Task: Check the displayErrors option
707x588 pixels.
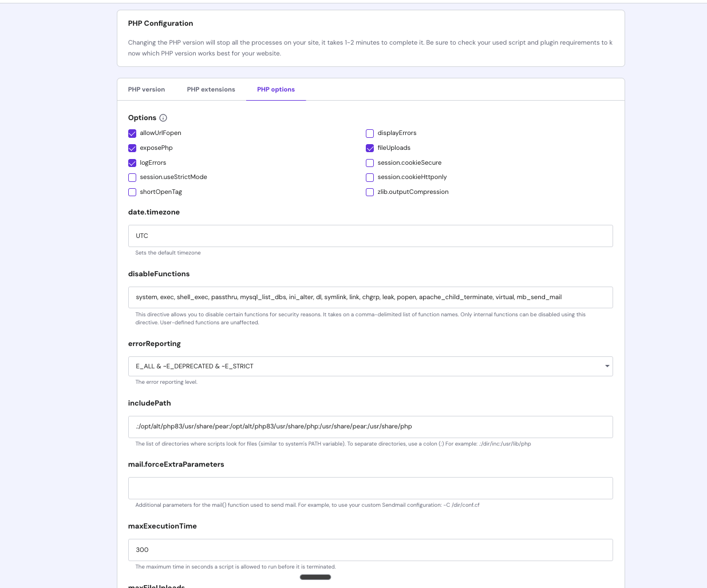Action: [x=370, y=133]
